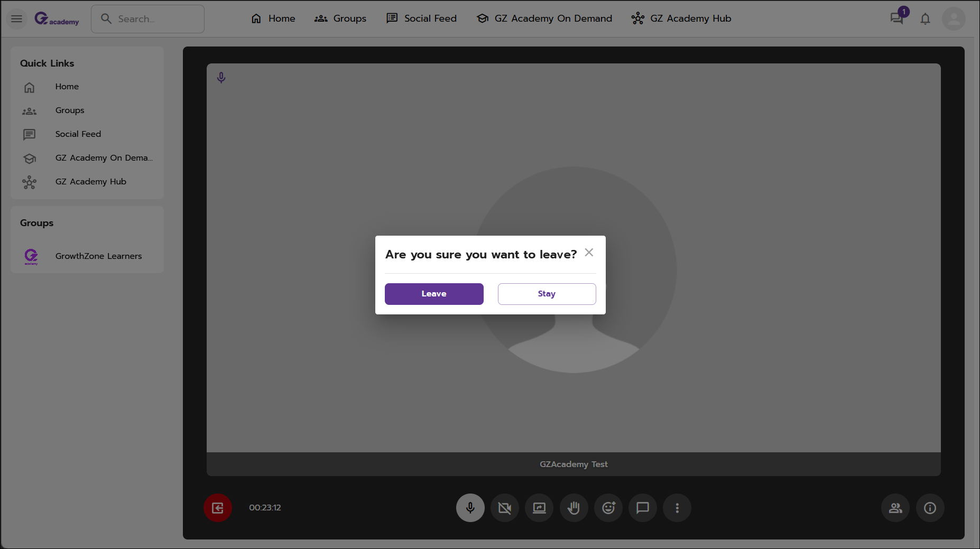Open Groups link in Quick Links

click(70, 110)
